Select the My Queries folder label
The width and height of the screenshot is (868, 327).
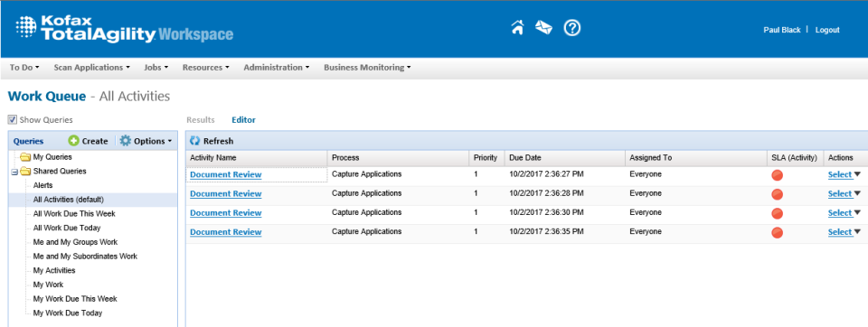pyautogui.click(x=52, y=157)
